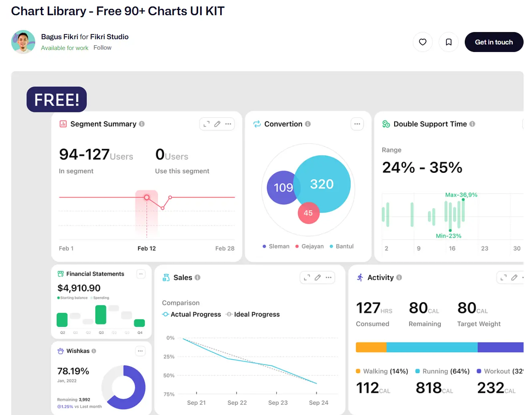Show info tooltip beside Activity title
This screenshot has height=415, width=532.
point(399,277)
